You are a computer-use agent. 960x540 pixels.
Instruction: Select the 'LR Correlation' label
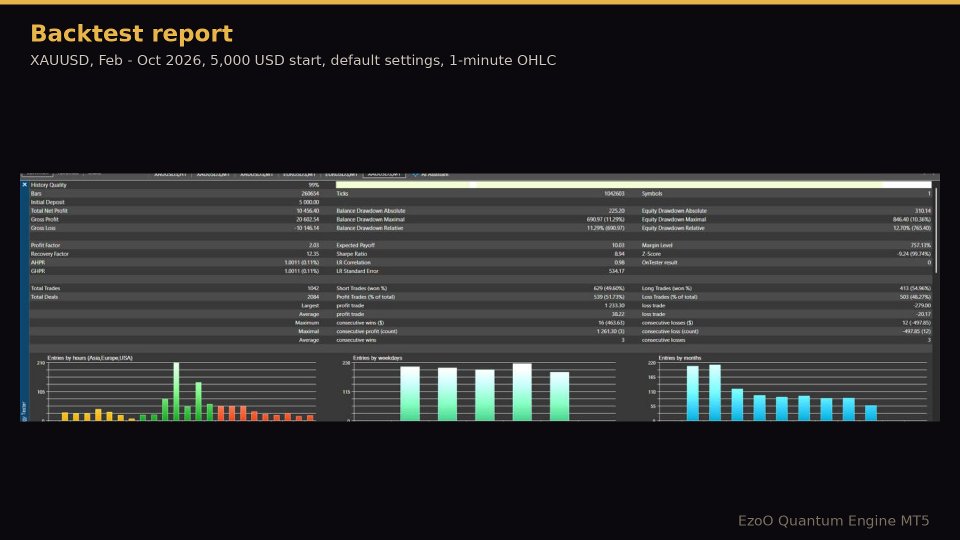coord(353,262)
